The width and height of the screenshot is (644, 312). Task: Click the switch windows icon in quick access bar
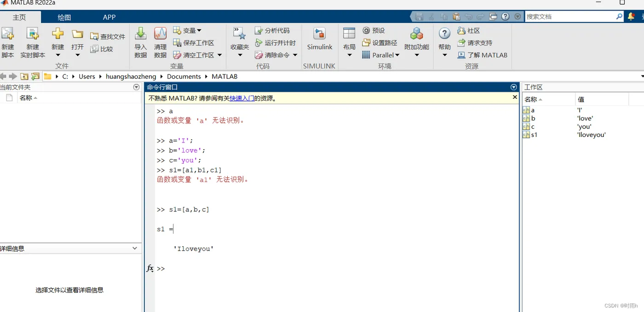click(493, 17)
